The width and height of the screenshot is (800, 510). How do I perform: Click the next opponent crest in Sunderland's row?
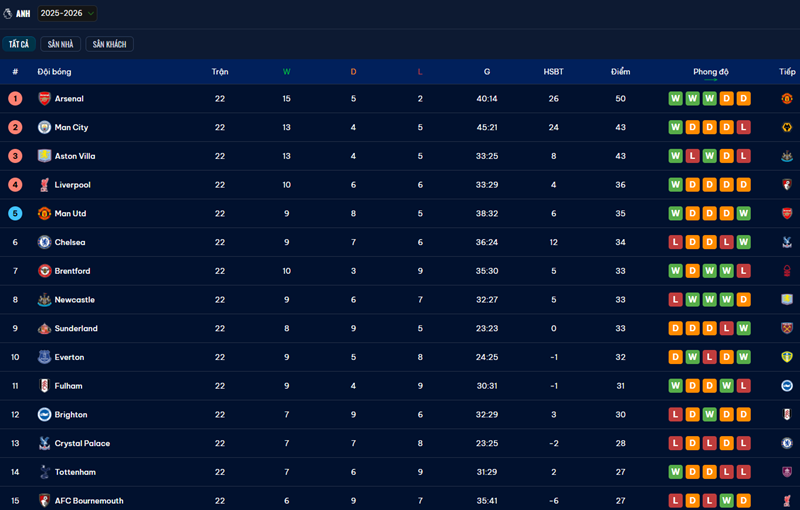tap(786, 328)
